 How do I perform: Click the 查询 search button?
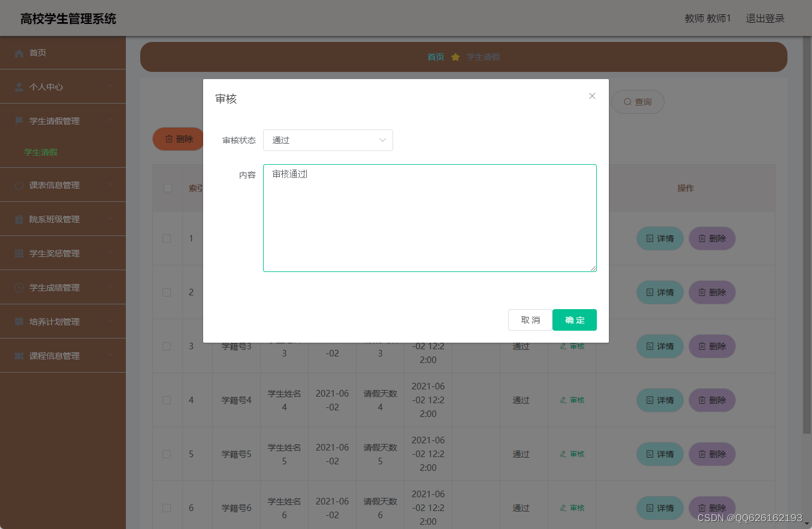pos(638,102)
